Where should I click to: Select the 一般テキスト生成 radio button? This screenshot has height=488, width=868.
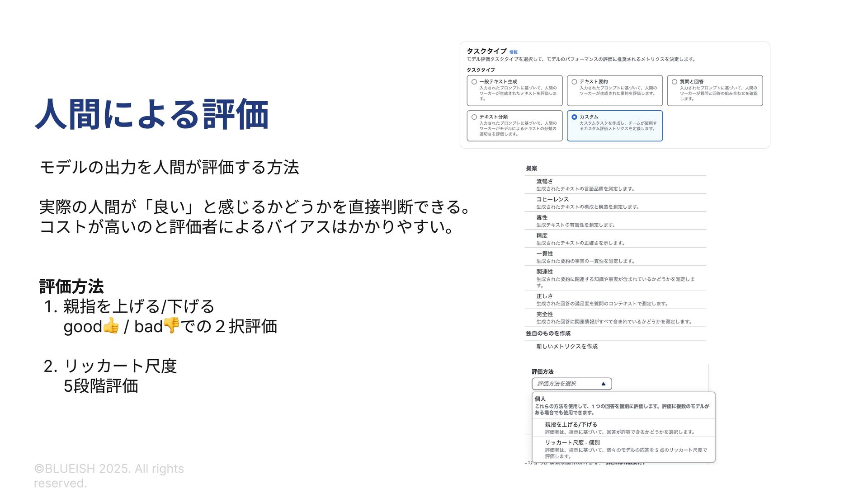click(474, 82)
